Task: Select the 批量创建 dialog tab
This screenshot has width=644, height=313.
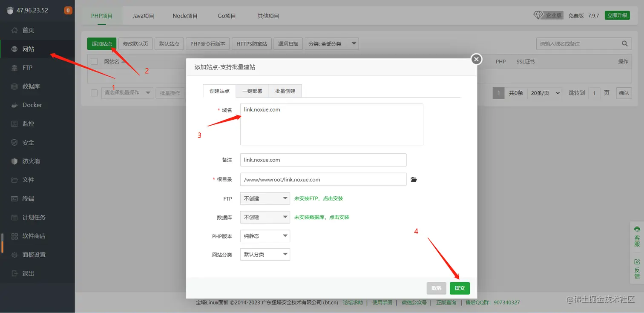Action: [285, 91]
